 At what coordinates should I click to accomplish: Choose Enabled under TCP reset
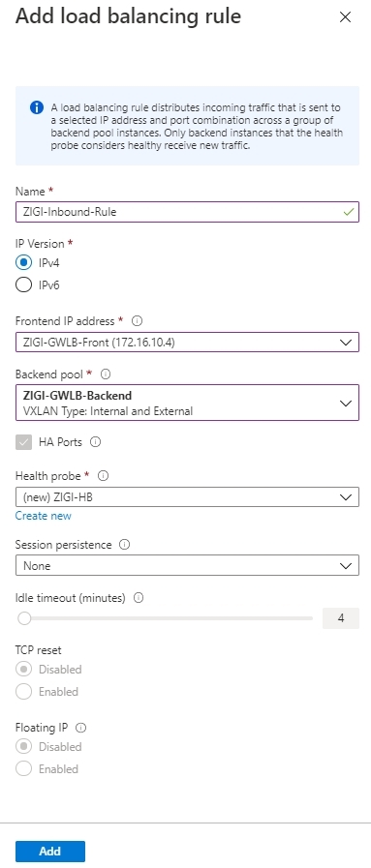tap(24, 692)
